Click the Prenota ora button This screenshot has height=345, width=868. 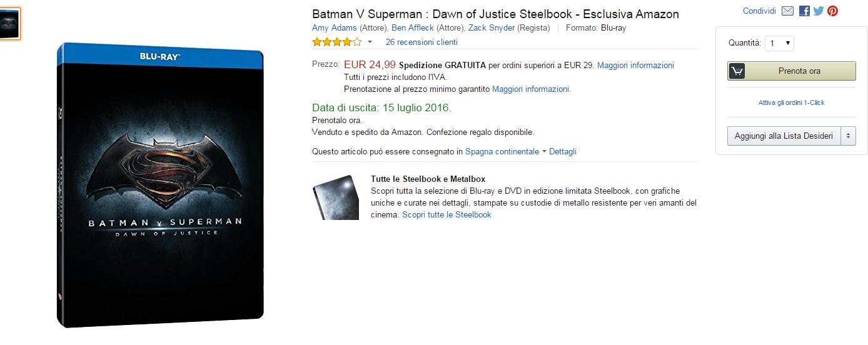tap(791, 71)
